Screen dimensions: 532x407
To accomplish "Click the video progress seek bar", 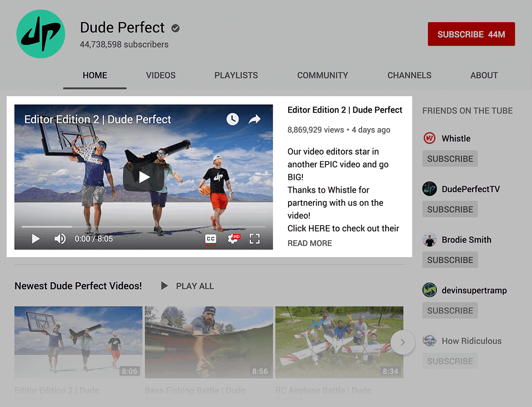I will tap(144, 227).
